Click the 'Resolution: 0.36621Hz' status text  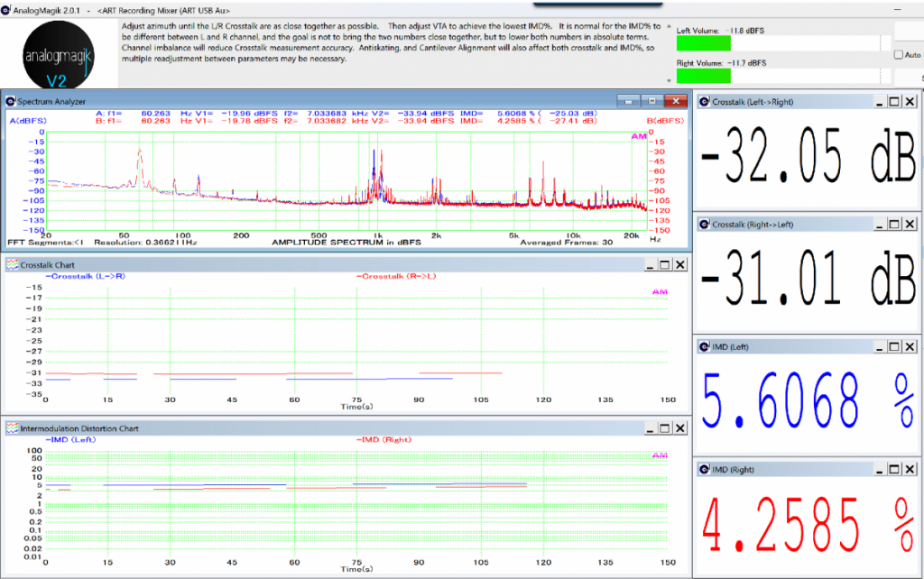[x=145, y=242]
